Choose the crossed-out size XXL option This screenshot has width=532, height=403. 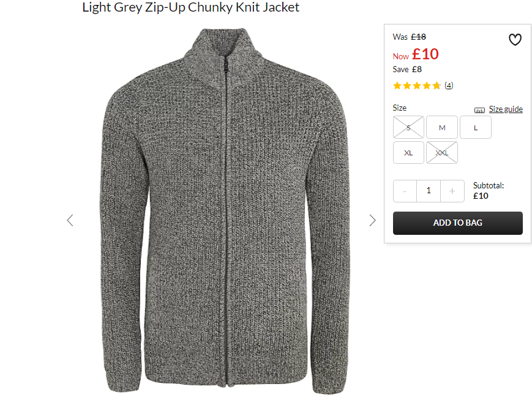(442, 153)
